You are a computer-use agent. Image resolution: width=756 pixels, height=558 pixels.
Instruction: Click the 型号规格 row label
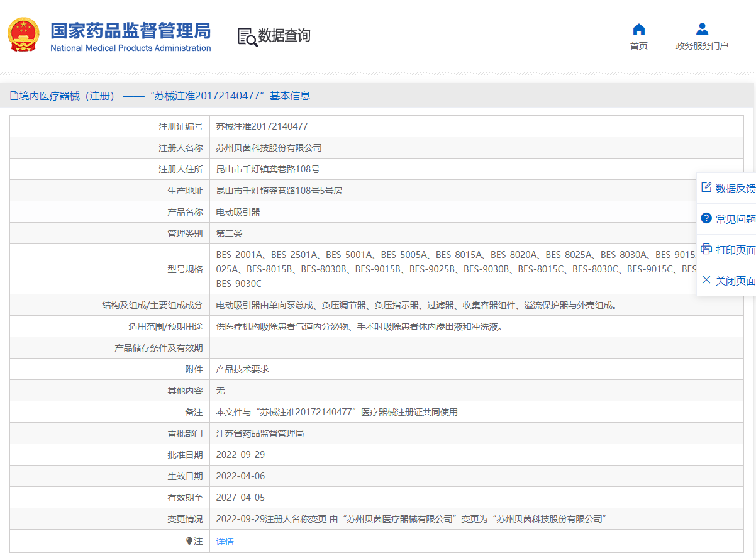tap(185, 269)
